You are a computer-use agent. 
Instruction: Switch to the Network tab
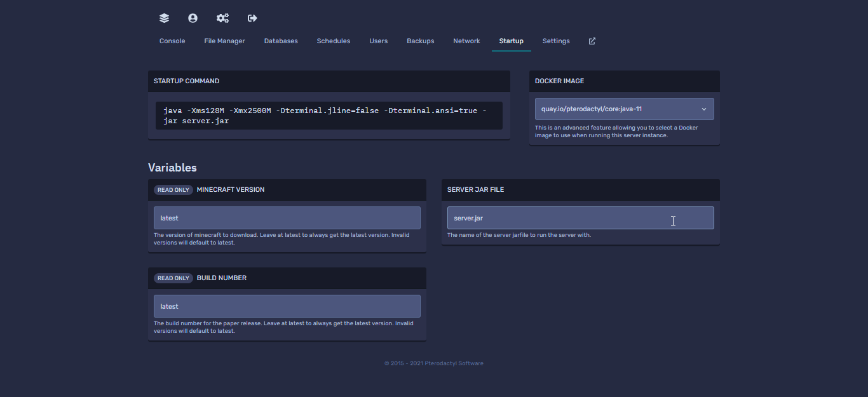(466, 41)
